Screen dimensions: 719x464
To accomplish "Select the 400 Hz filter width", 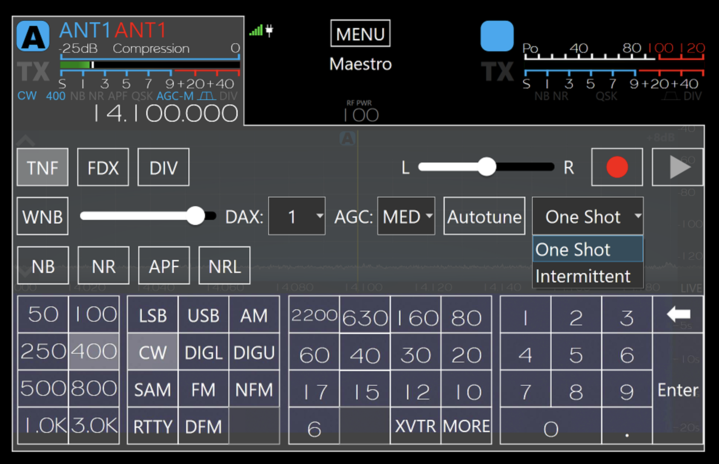I will (94, 352).
